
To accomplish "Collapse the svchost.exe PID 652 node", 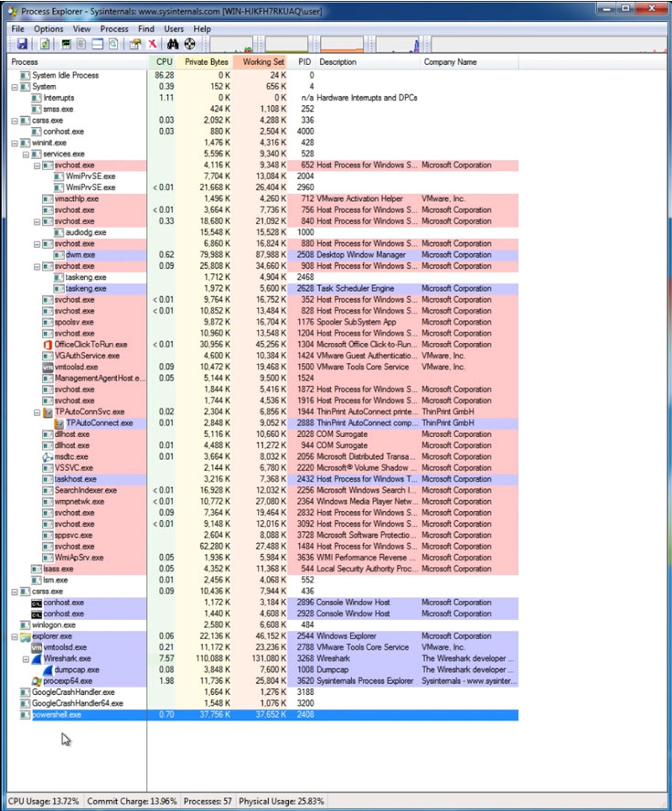I will (x=37, y=165).
